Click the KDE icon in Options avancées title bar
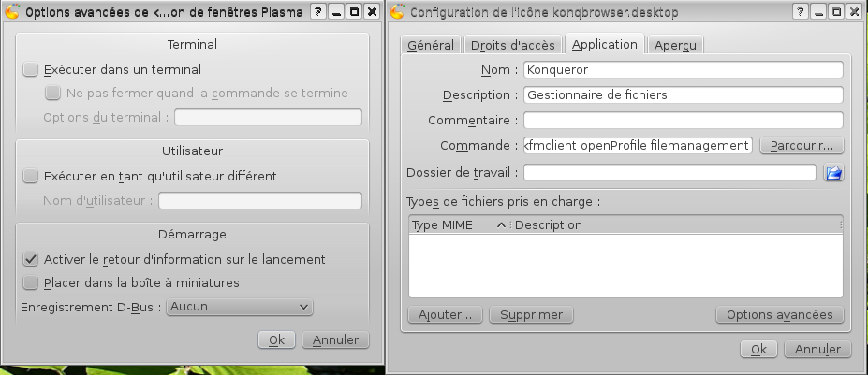The width and height of the screenshot is (868, 375). pos(11,11)
